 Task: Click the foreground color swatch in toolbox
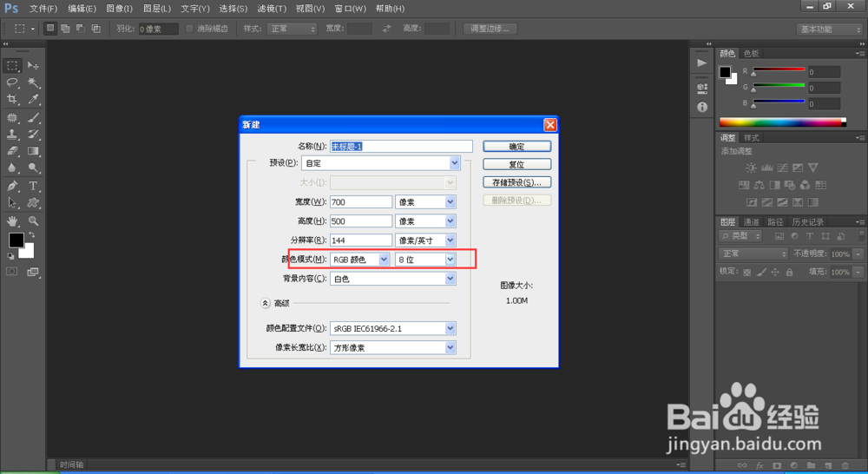[16, 240]
